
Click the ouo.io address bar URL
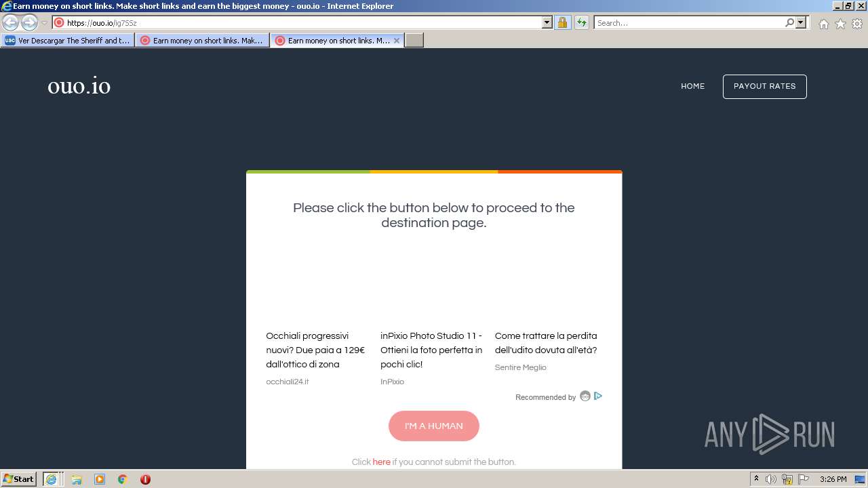[102, 22]
